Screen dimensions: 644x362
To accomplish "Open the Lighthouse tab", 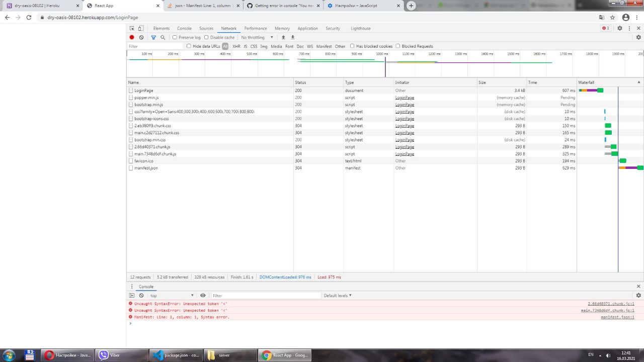I will 361,29.
